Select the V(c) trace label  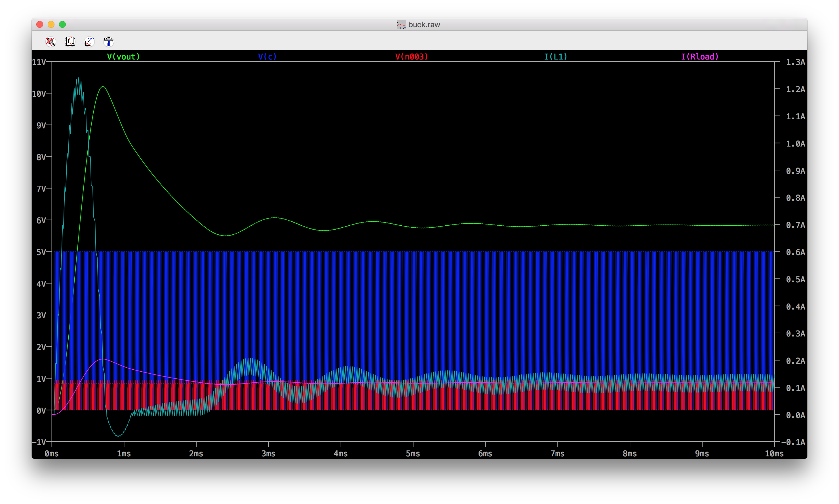coord(267,57)
